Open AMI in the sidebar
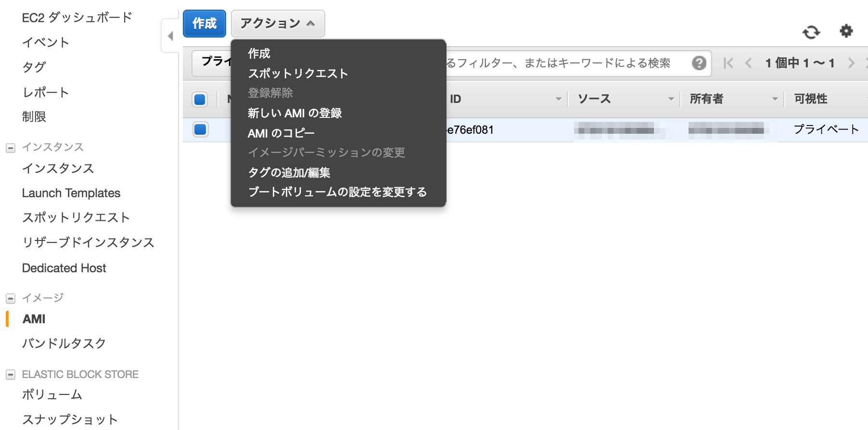868x430 pixels. click(x=34, y=319)
